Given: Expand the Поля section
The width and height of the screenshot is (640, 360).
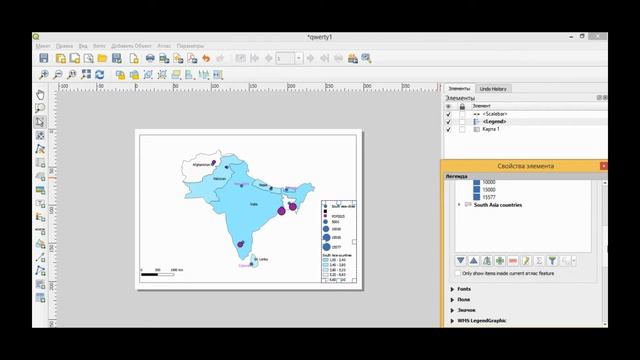Looking at the screenshot, I should [452, 300].
